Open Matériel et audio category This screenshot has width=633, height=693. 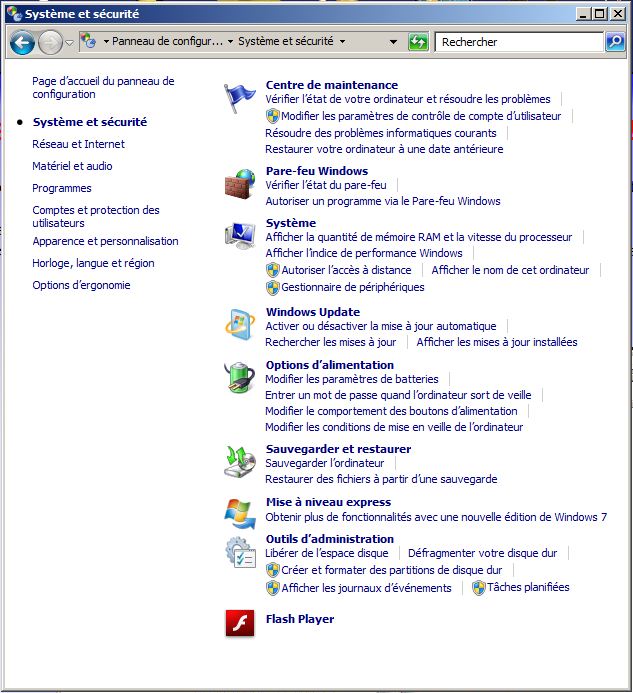(72, 166)
